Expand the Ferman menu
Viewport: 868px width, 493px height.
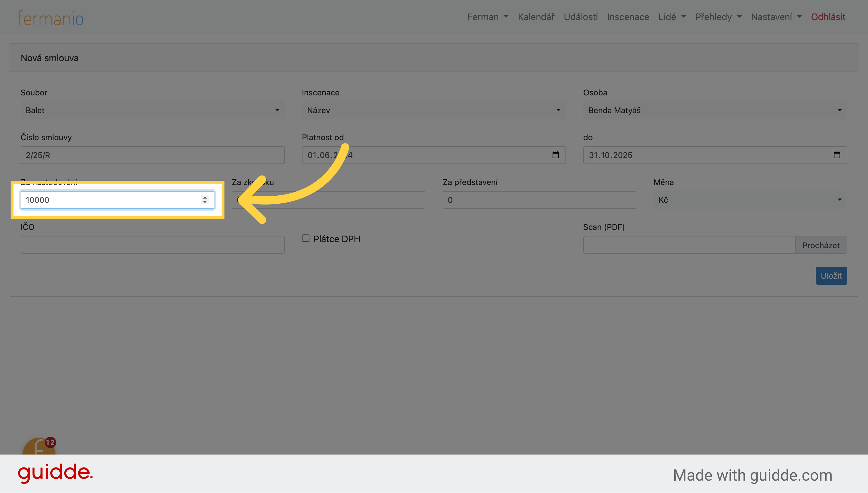click(x=488, y=17)
